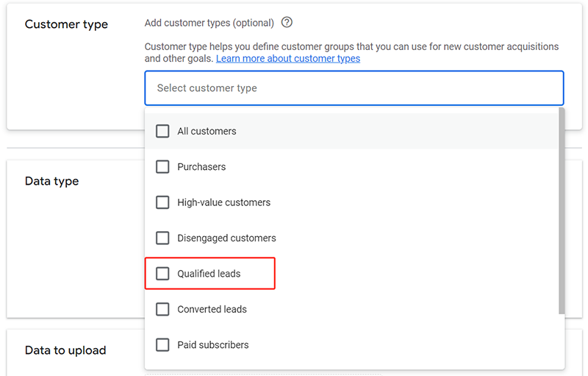Check the Paid subscribers checkbox

[162, 344]
